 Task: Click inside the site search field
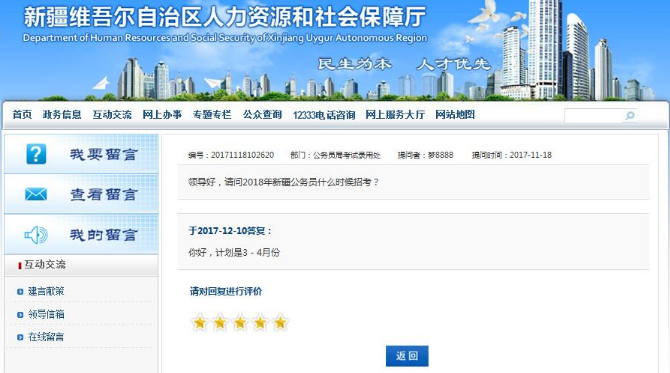pos(594,115)
